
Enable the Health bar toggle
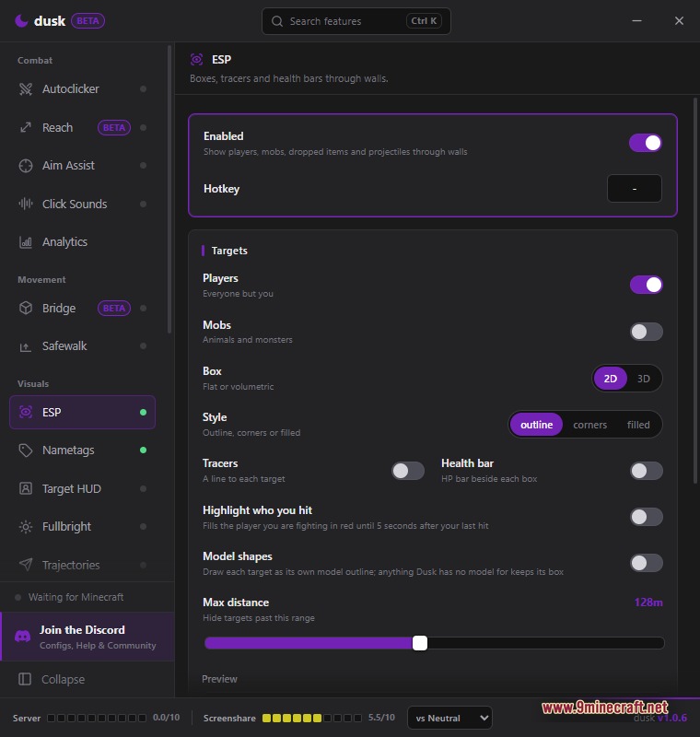coord(647,471)
